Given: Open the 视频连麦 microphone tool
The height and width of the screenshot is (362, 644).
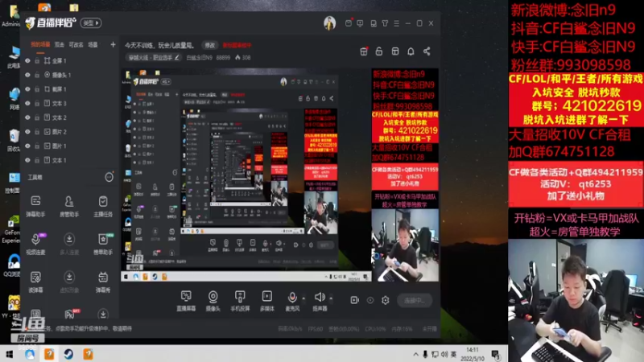Looking at the screenshot, I should pos(35,244).
